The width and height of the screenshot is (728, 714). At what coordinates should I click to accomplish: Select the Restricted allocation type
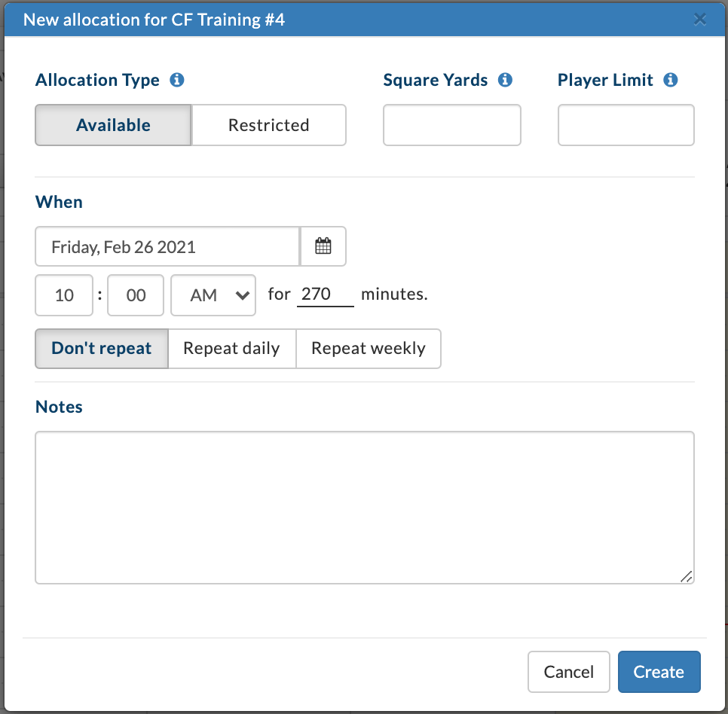click(x=269, y=125)
